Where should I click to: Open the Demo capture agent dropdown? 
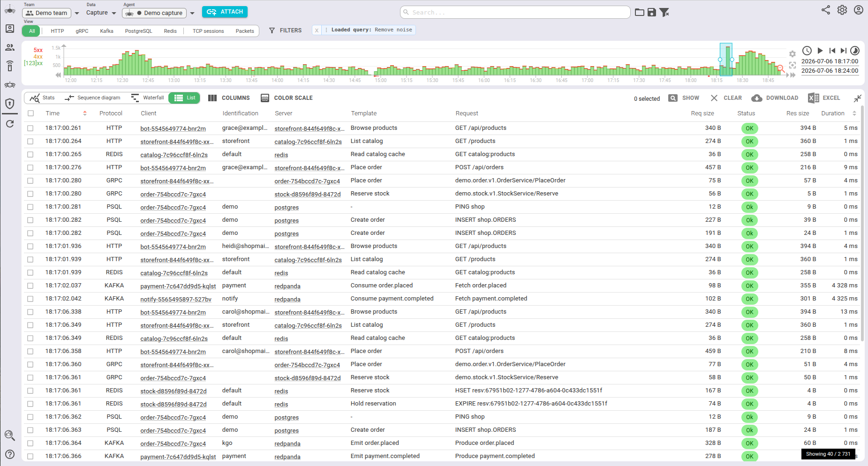pos(192,13)
